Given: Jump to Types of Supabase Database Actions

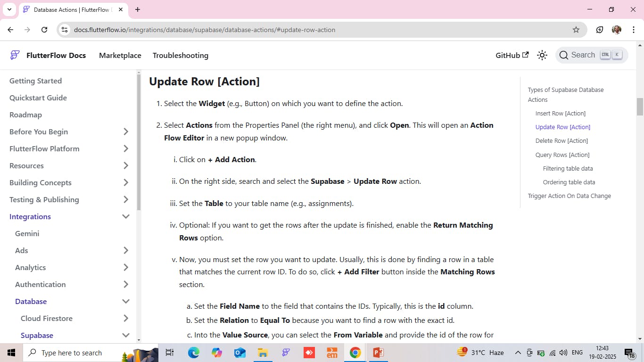Looking at the screenshot, I should click(x=566, y=95).
